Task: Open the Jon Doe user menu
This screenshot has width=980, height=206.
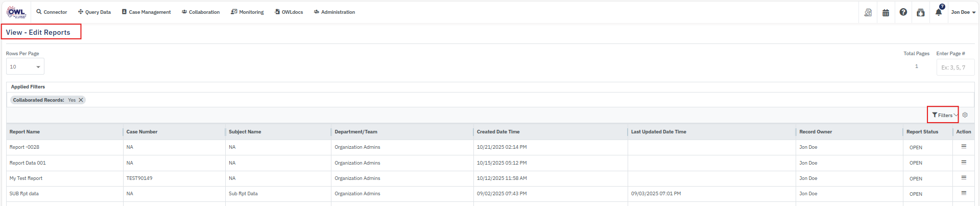Action: tap(963, 12)
